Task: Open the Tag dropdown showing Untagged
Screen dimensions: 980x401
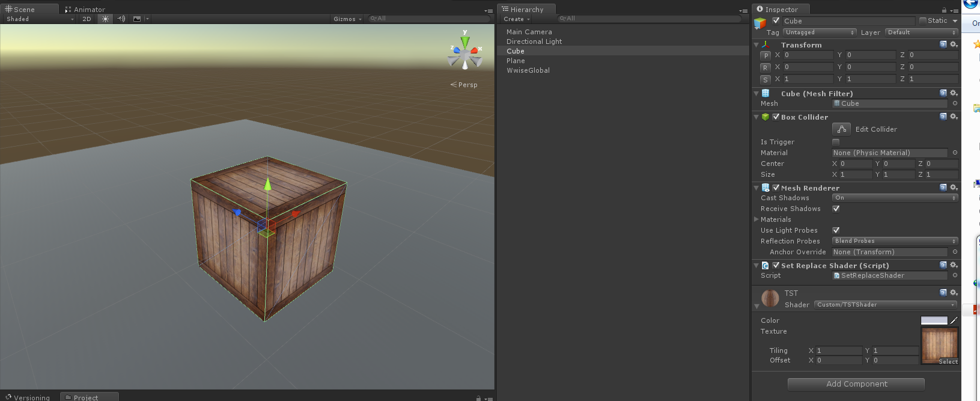Action: pyautogui.click(x=820, y=32)
